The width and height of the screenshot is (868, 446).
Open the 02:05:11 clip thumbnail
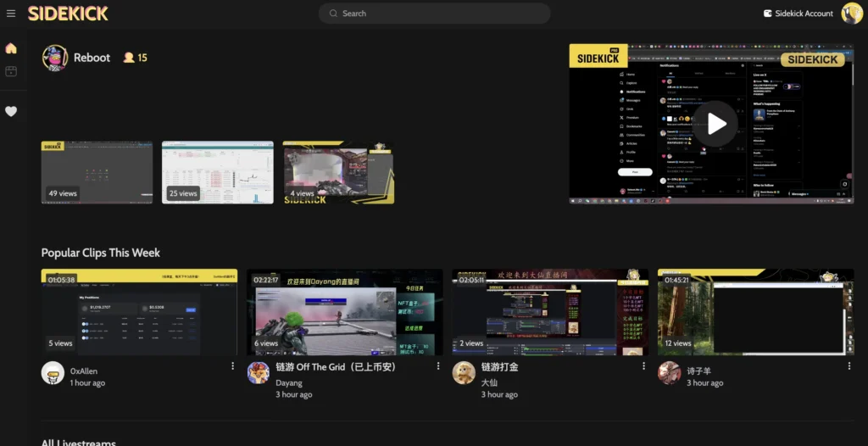pos(550,312)
